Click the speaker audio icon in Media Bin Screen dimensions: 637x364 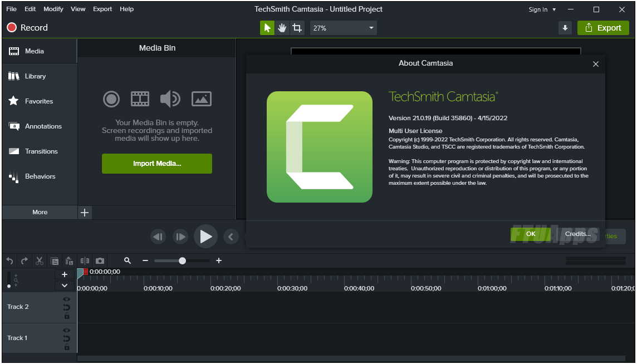click(170, 99)
